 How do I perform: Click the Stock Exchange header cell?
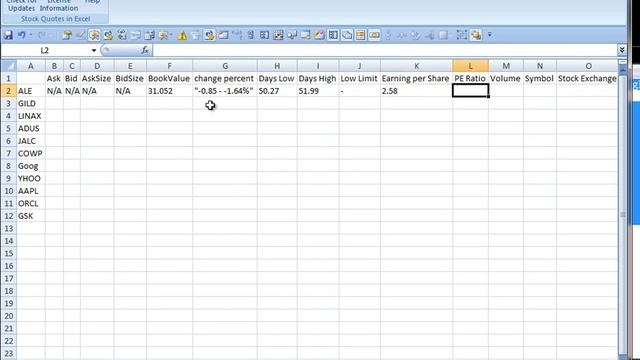point(587,78)
